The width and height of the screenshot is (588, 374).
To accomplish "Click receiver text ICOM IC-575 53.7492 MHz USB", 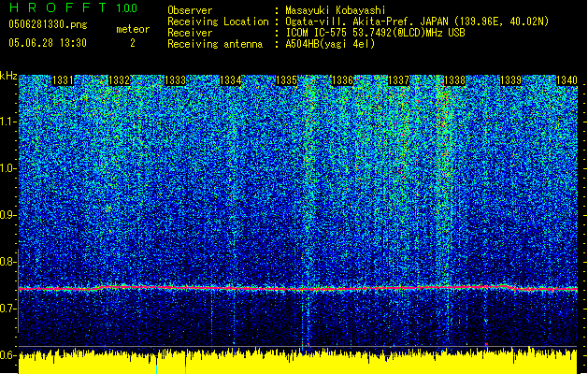I will [375, 33].
